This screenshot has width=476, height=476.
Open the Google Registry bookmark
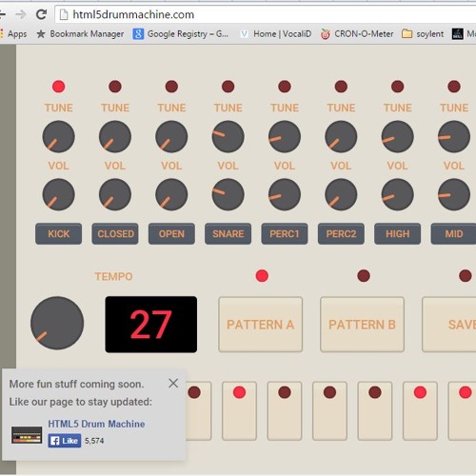click(180, 34)
